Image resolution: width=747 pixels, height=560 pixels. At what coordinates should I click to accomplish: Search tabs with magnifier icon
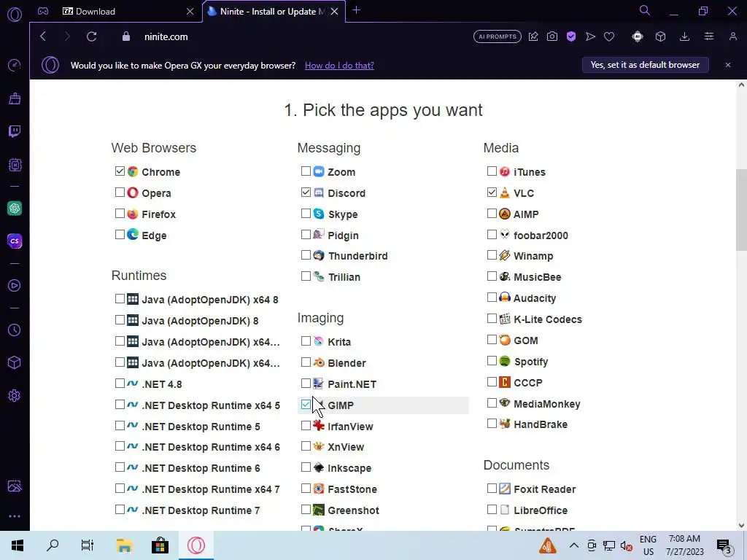pyautogui.click(x=645, y=10)
